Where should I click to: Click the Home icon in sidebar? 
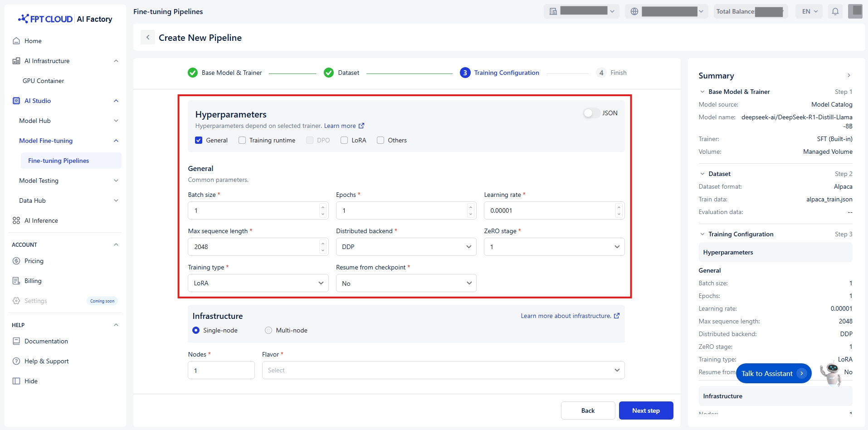pos(16,41)
